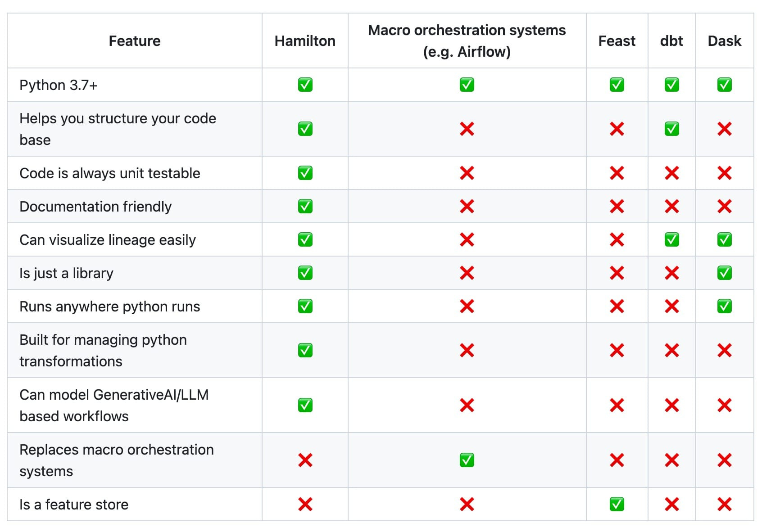Click the Feast checkmark in the Python 3.7+ row
The height and width of the screenshot is (532, 762).
tap(617, 85)
